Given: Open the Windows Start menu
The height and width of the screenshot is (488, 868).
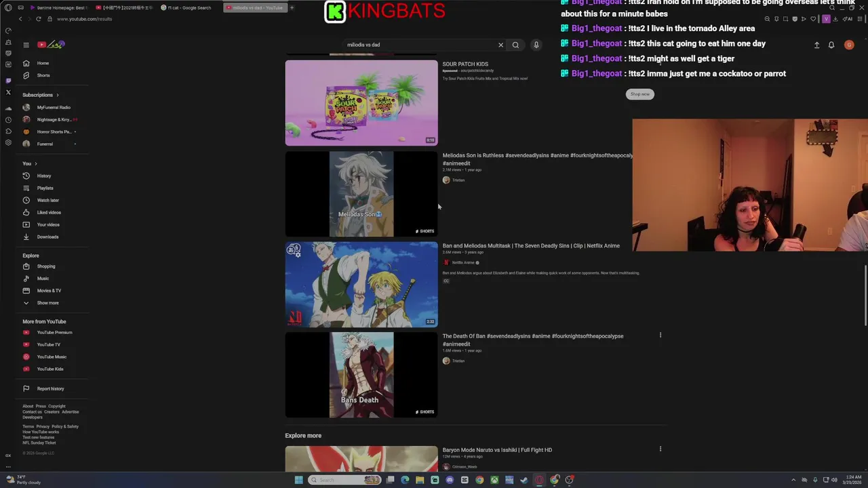Looking at the screenshot, I should pyautogui.click(x=298, y=480).
